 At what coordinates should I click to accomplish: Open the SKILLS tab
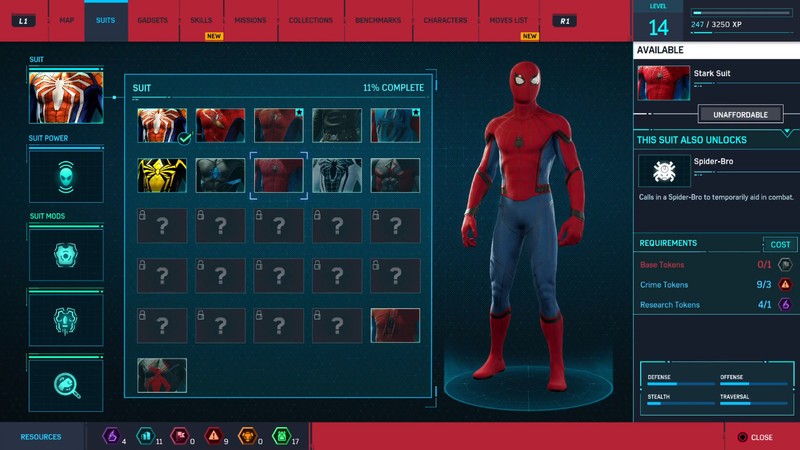pos(201,20)
